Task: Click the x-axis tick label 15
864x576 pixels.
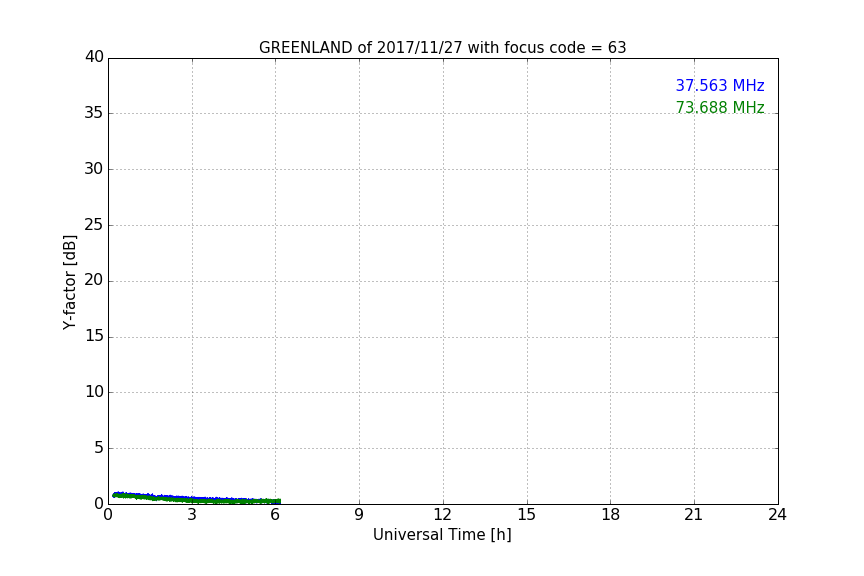Action: (527, 515)
